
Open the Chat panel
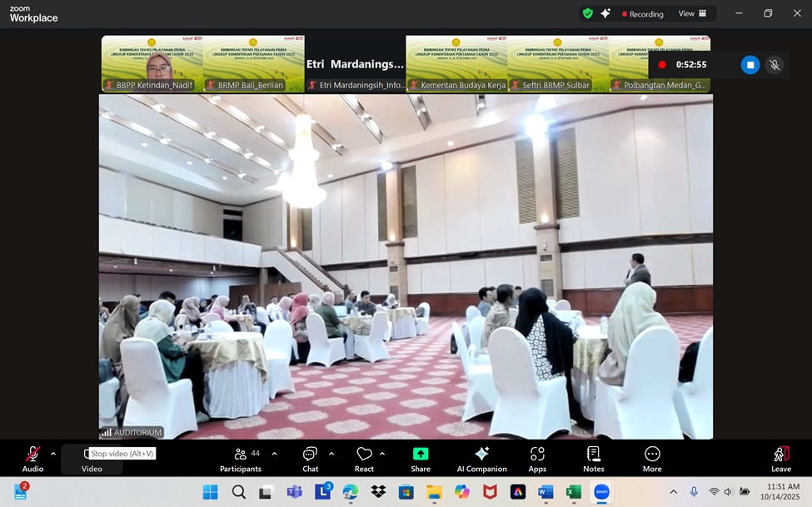pos(310,458)
